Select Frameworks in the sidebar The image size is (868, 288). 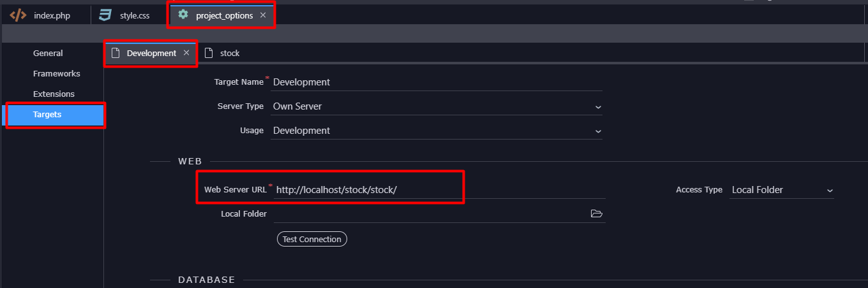point(56,74)
